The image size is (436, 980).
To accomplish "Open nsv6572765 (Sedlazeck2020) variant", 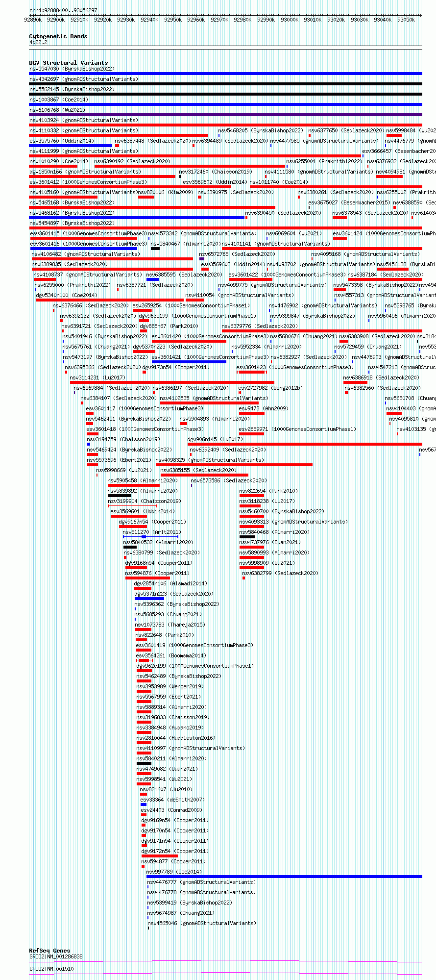I will point(237,254).
